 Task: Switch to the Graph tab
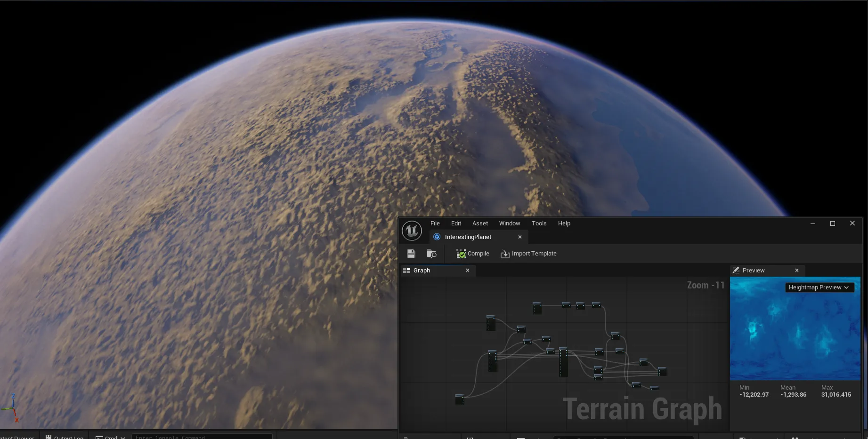(x=438, y=271)
